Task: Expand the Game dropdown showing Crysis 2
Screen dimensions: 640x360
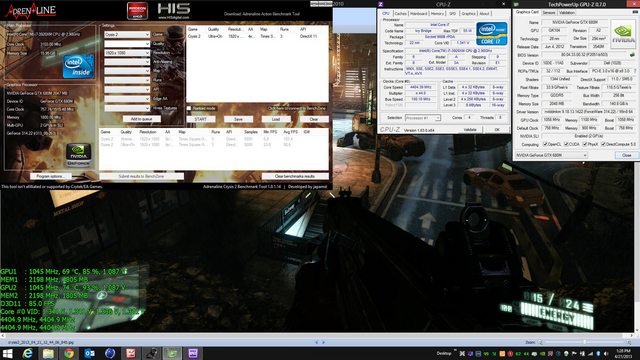Action: tap(127, 35)
